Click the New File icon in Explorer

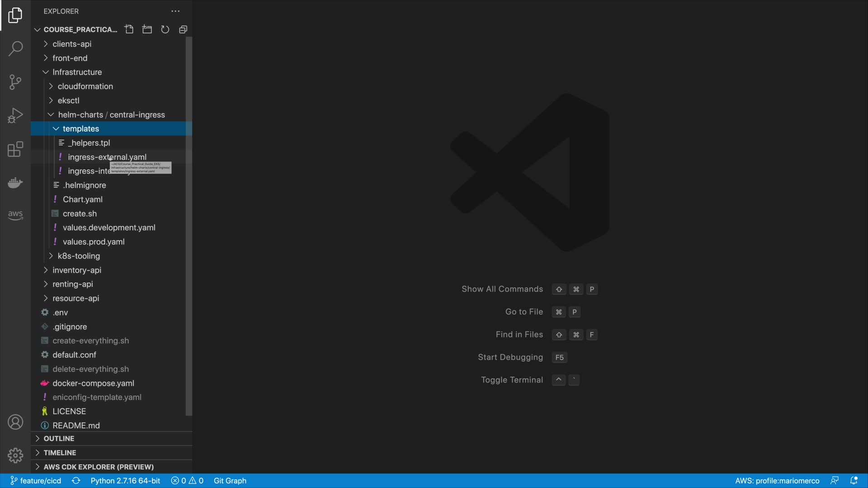click(129, 29)
